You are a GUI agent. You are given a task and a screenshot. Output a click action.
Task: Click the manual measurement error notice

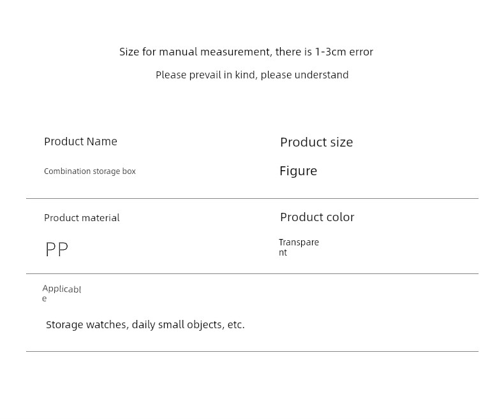click(x=246, y=52)
